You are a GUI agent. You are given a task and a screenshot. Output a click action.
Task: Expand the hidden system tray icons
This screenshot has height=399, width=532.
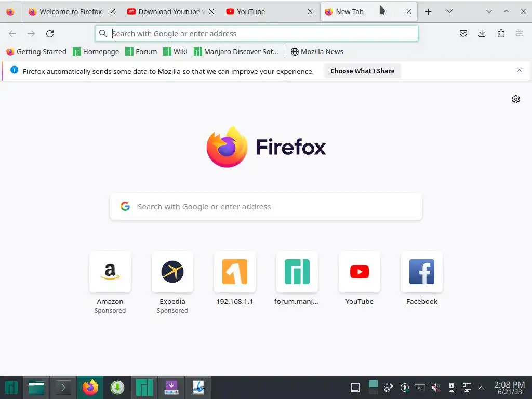[482, 388]
